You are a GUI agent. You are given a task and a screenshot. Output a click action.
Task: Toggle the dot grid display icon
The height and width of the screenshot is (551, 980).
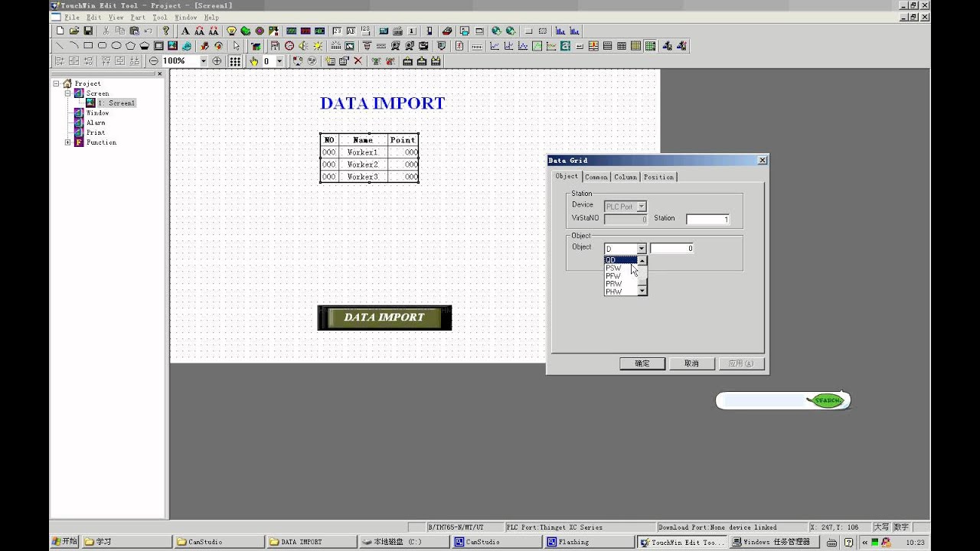click(235, 60)
